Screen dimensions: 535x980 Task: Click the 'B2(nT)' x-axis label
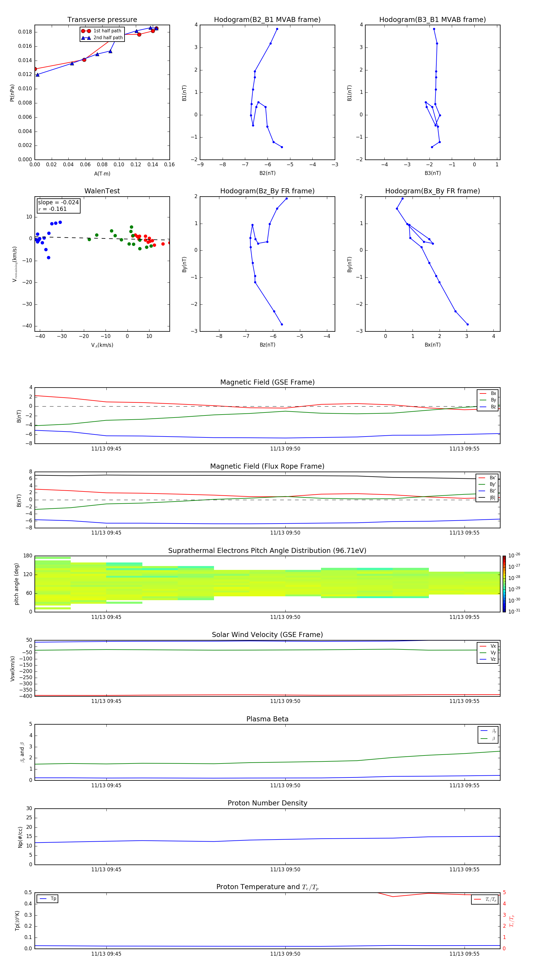(x=267, y=173)
